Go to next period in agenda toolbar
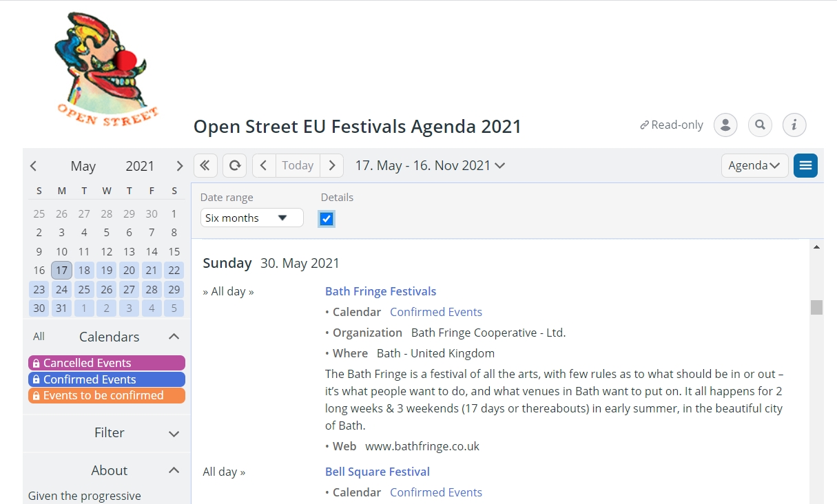This screenshot has width=837, height=504. coord(332,165)
